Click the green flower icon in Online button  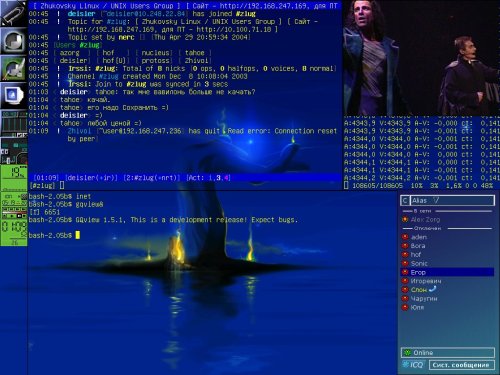click(407, 353)
